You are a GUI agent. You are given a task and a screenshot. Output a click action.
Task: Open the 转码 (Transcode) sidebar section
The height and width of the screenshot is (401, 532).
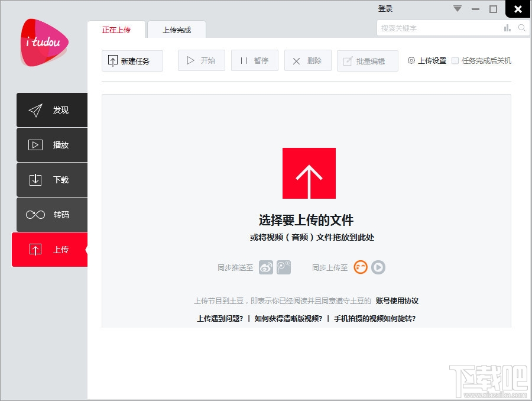tap(52, 215)
